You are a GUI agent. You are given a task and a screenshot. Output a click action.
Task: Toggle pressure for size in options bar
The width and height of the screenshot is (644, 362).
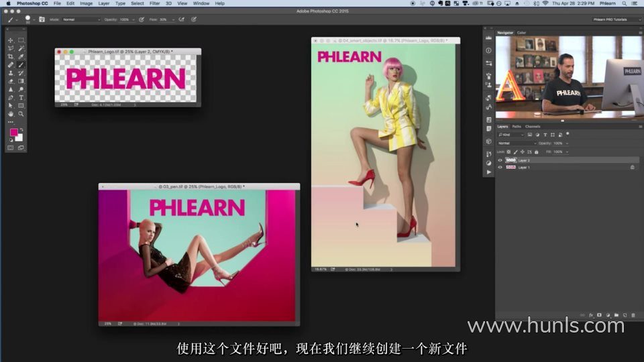[x=194, y=19]
